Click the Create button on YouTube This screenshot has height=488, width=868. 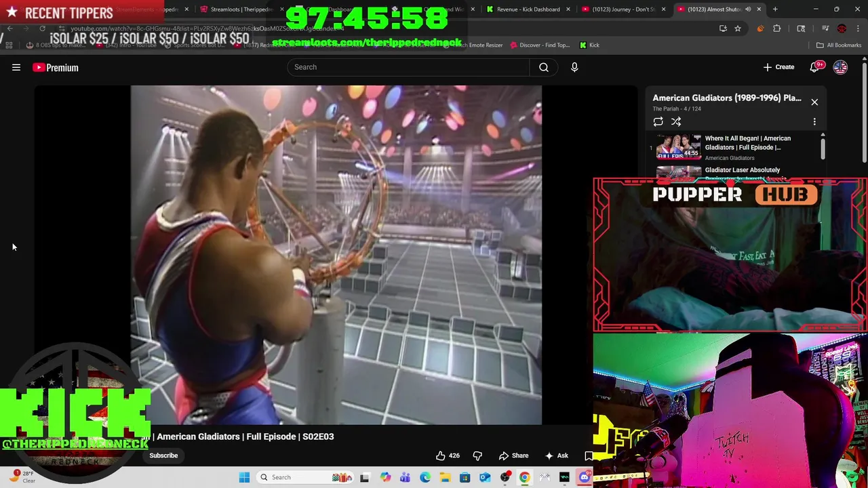(778, 67)
